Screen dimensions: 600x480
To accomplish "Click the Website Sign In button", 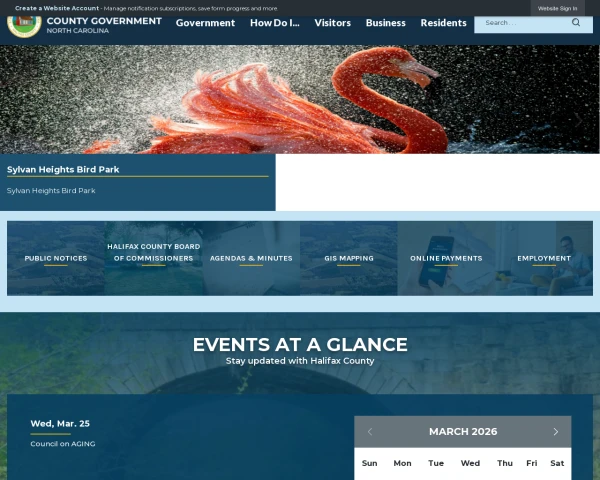I will [557, 8].
